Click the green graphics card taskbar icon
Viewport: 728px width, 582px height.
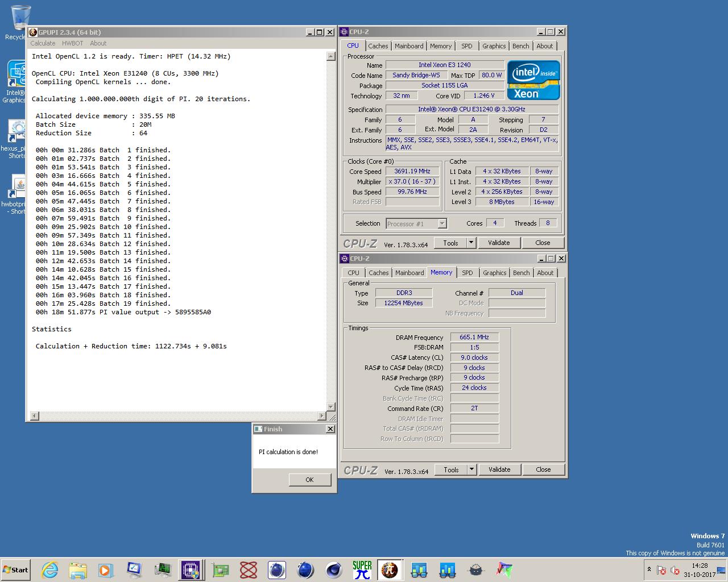[x=220, y=569]
